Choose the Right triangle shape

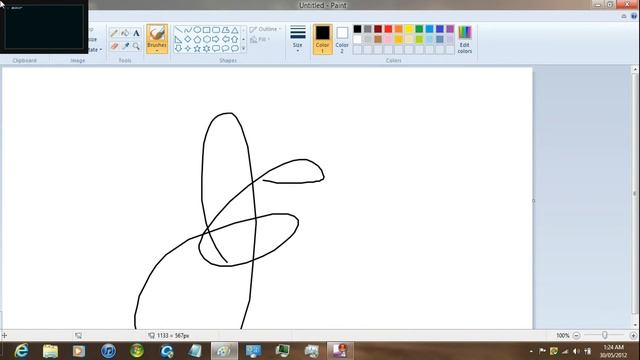point(178,40)
